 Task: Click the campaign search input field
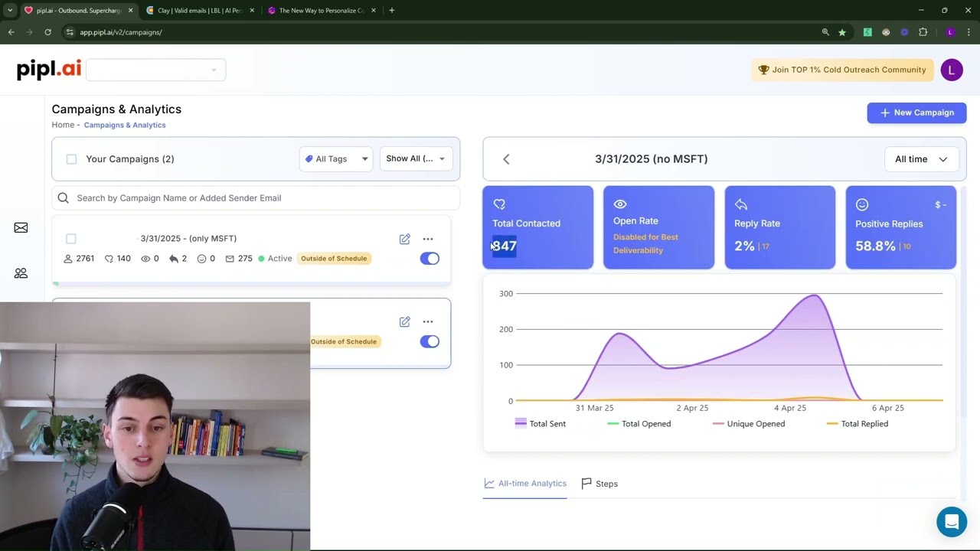[256, 198]
